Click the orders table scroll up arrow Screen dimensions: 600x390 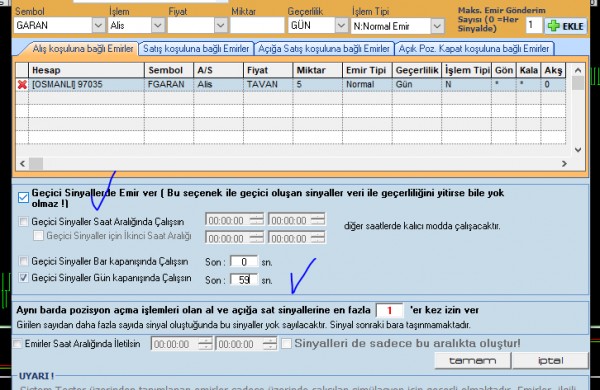pos(578,70)
